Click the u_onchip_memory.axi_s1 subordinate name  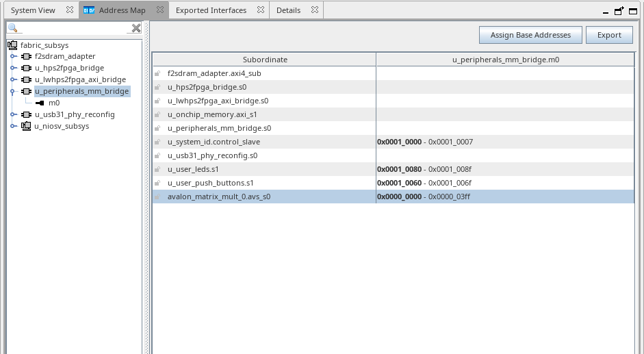pyautogui.click(x=212, y=114)
